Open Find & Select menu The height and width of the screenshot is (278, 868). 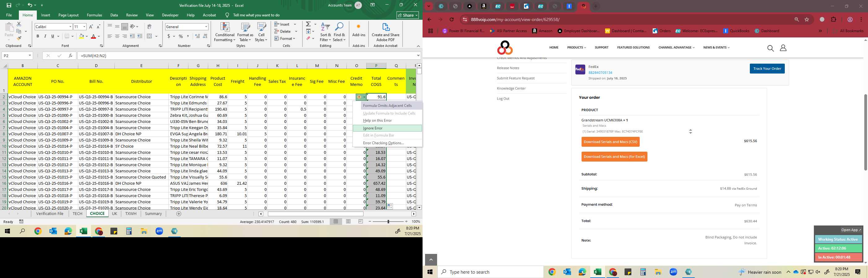click(x=339, y=32)
